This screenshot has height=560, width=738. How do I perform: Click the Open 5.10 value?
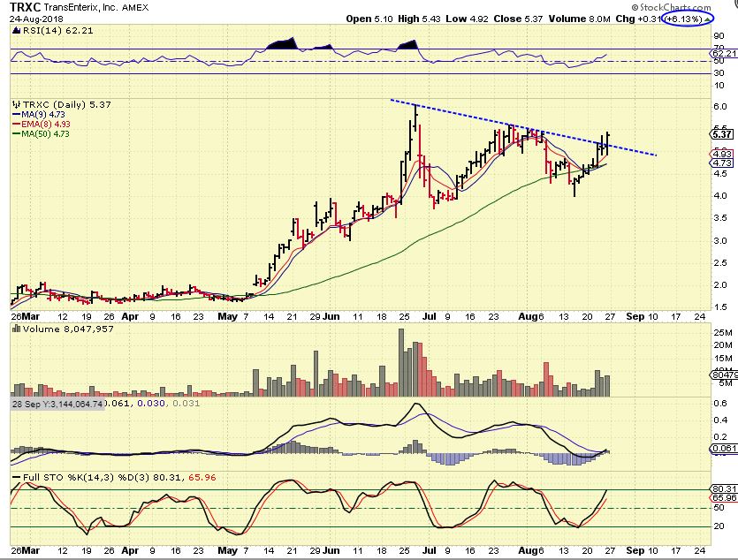tap(370, 19)
